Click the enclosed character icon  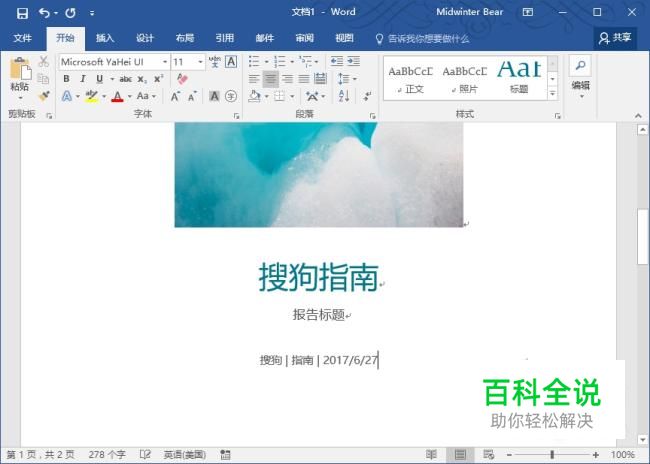coord(231,96)
